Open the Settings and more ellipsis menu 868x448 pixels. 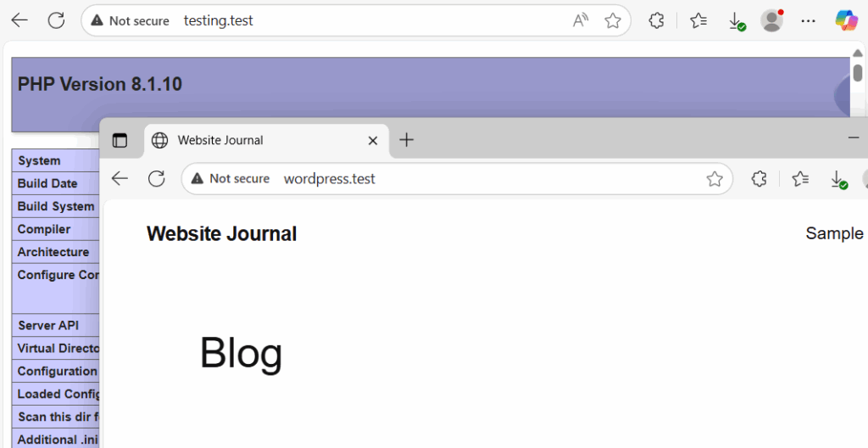(x=809, y=21)
